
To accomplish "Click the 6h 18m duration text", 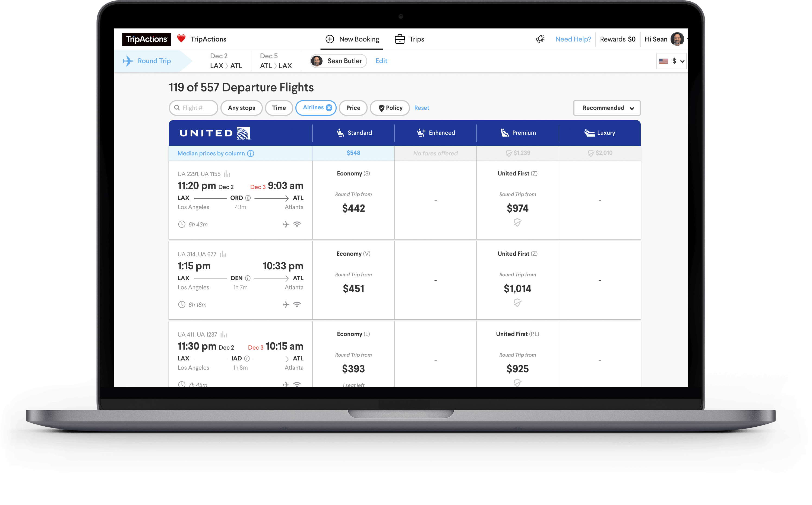I will tap(198, 305).
